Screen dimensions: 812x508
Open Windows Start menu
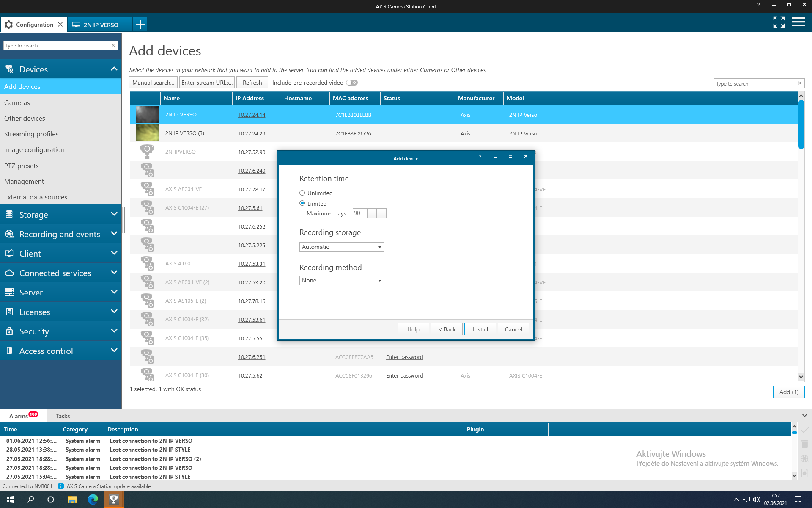click(x=10, y=500)
